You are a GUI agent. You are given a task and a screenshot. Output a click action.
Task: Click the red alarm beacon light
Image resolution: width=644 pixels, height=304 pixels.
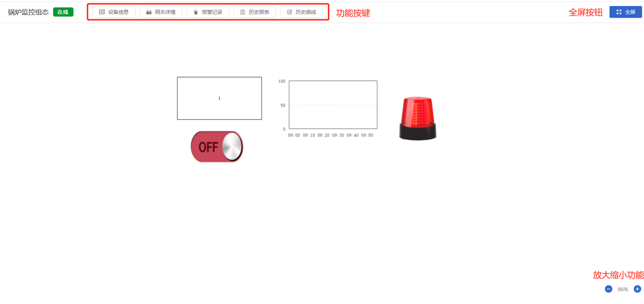point(418,118)
